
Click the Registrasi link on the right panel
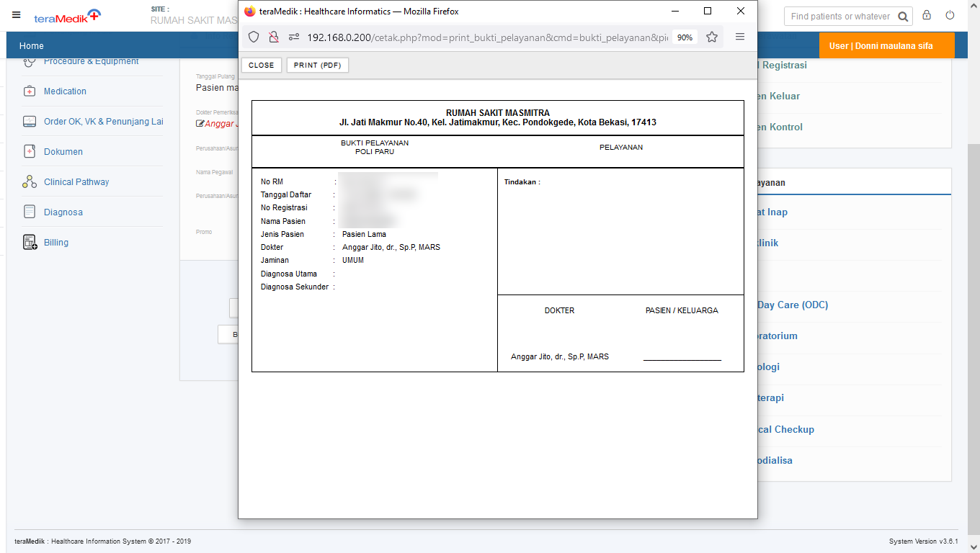click(783, 65)
